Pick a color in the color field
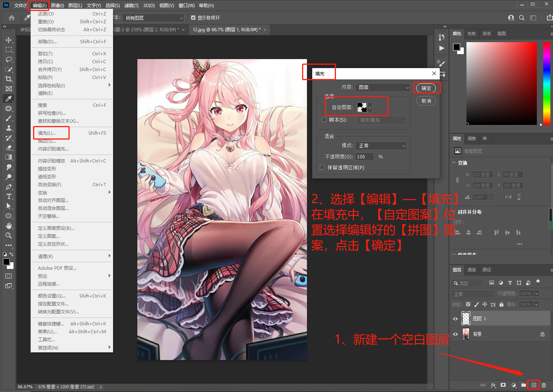Viewport: 553px width, 392px height. pyautogui.click(x=502, y=83)
